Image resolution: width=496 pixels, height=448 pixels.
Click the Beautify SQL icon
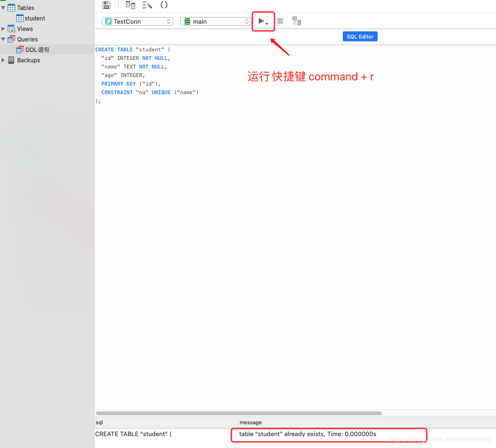point(147,5)
